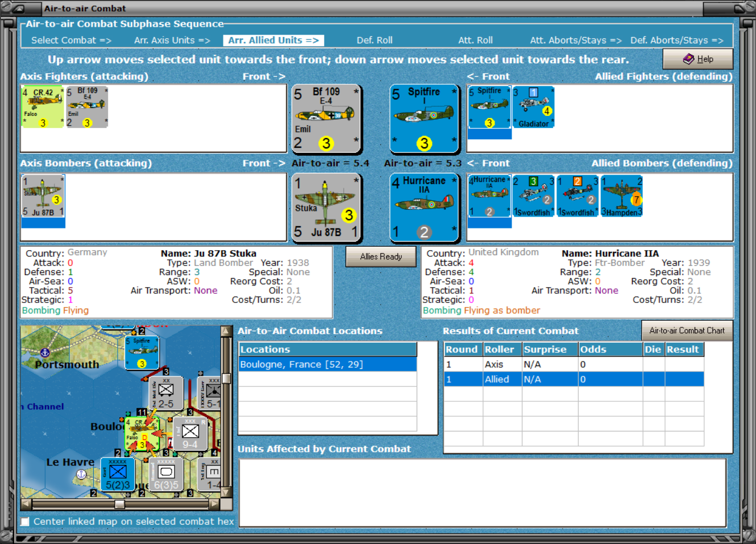
Task: Click the Roller column header
Action: (x=502, y=349)
